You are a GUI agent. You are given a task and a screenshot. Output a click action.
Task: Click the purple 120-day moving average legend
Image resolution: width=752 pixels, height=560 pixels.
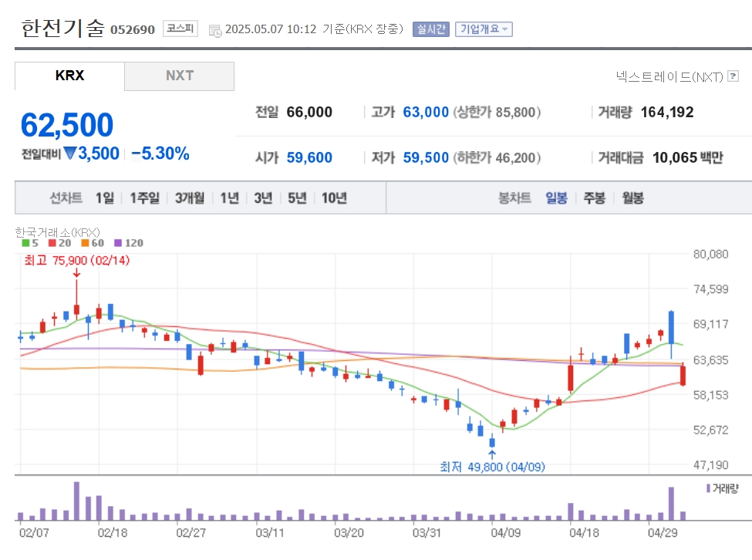tap(129, 243)
